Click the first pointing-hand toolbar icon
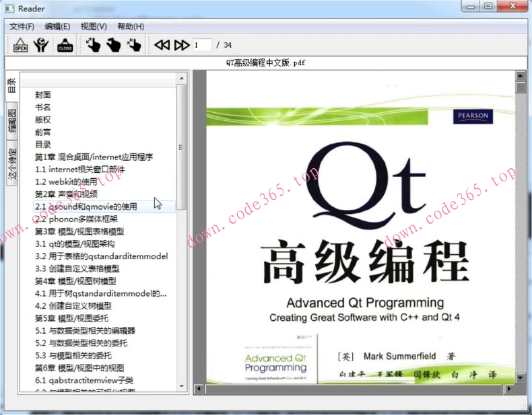 [93, 44]
